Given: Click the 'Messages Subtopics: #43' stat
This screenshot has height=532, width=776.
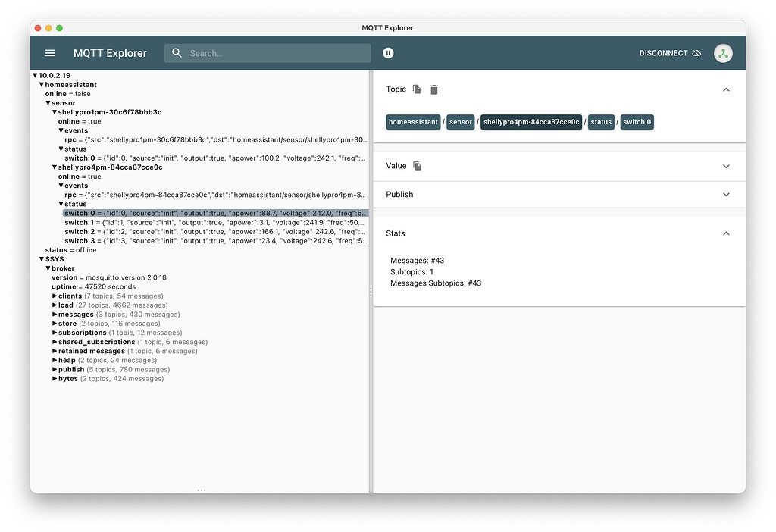Looking at the screenshot, I should point(436,283).
